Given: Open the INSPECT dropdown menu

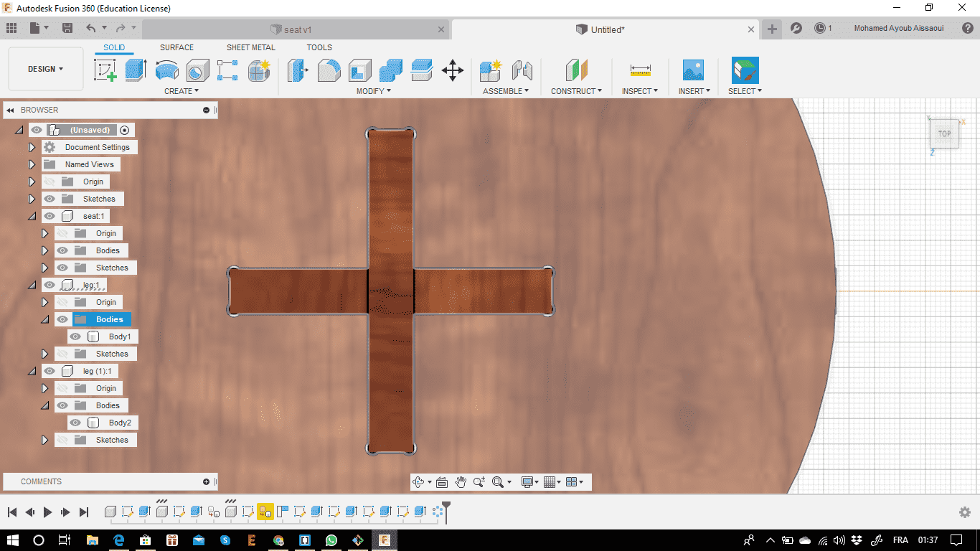Looking at the screenshot, I should (x=640, y=91).
